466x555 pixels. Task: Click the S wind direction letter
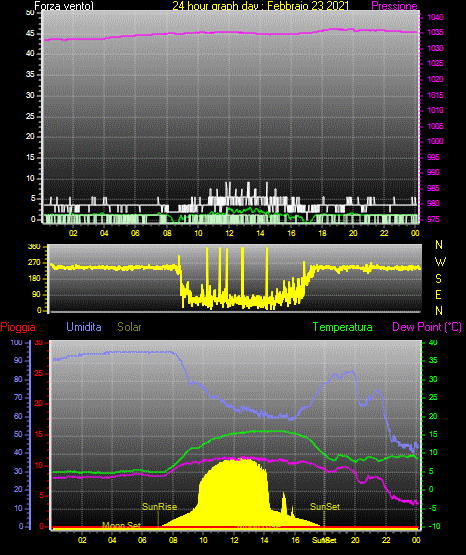438,279
